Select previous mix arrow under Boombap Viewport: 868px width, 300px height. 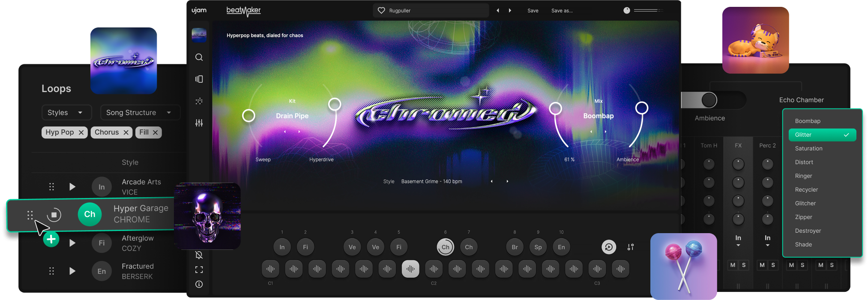pyautogui.click(x=591, y=132)
